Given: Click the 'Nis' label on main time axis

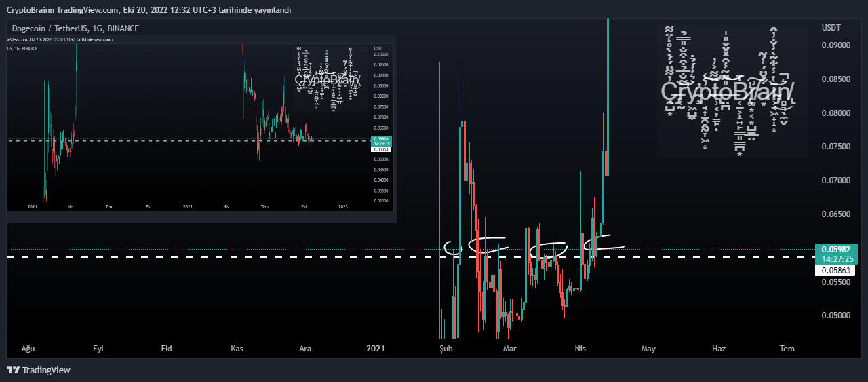Looking at the screenshot, I should click(580, 349).
